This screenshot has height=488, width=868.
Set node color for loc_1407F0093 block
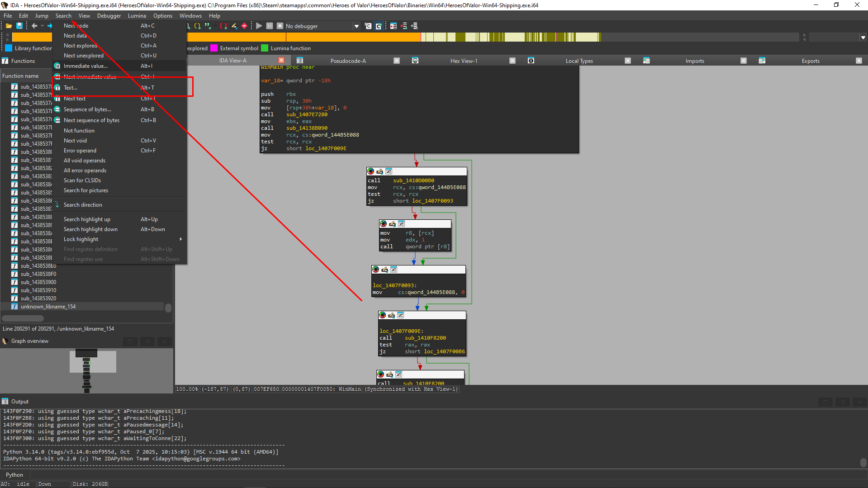tap(376, 270)
